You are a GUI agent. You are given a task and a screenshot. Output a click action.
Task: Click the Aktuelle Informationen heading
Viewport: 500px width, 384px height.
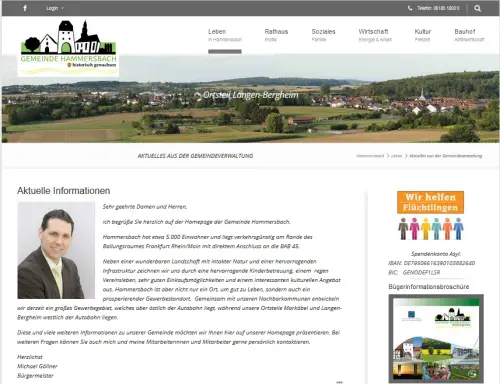pyautogui.click(x=64, y=191)
